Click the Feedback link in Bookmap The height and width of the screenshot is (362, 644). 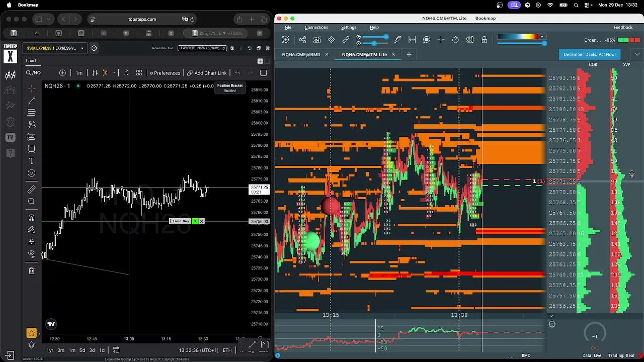coord(623,27)
